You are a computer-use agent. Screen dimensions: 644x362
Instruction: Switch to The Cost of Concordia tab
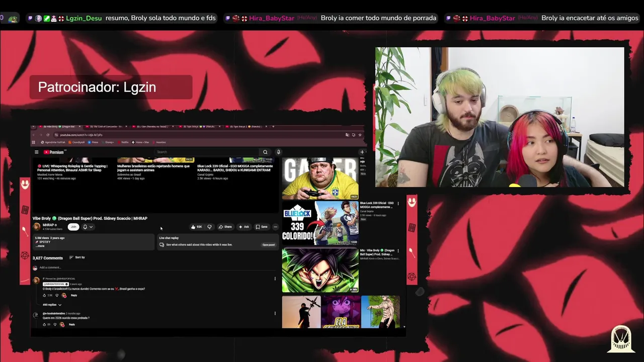(x=107, y=126)
